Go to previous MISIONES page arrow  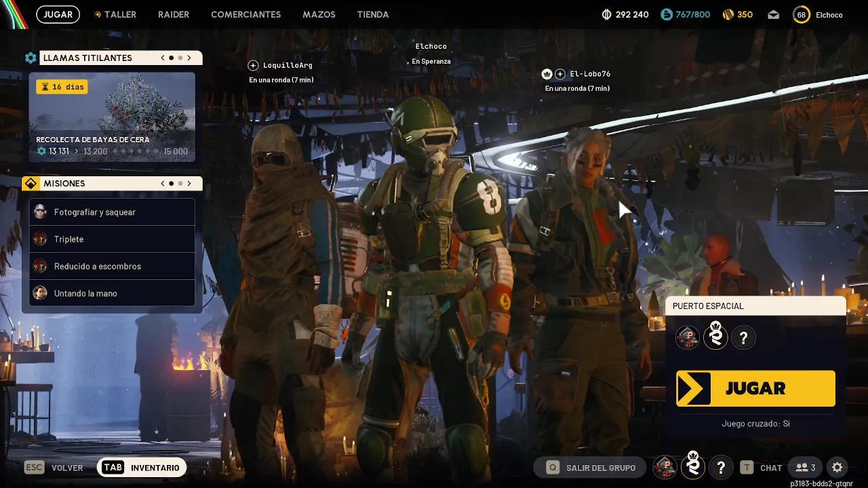[163, 183]
